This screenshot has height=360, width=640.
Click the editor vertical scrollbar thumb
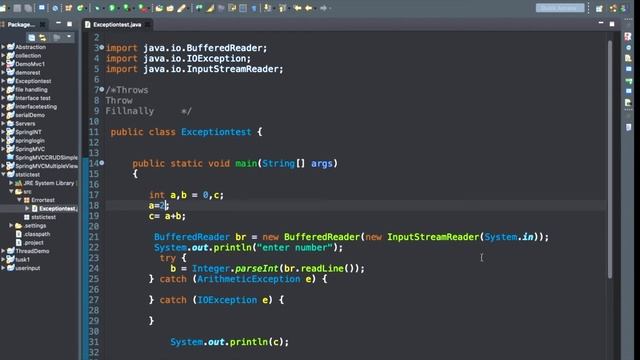tap(610, 159)
